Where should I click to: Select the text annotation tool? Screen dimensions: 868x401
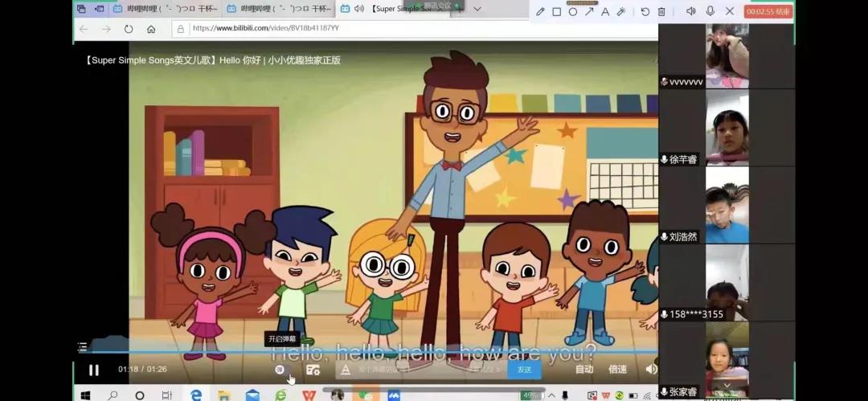tap(605, 11)
